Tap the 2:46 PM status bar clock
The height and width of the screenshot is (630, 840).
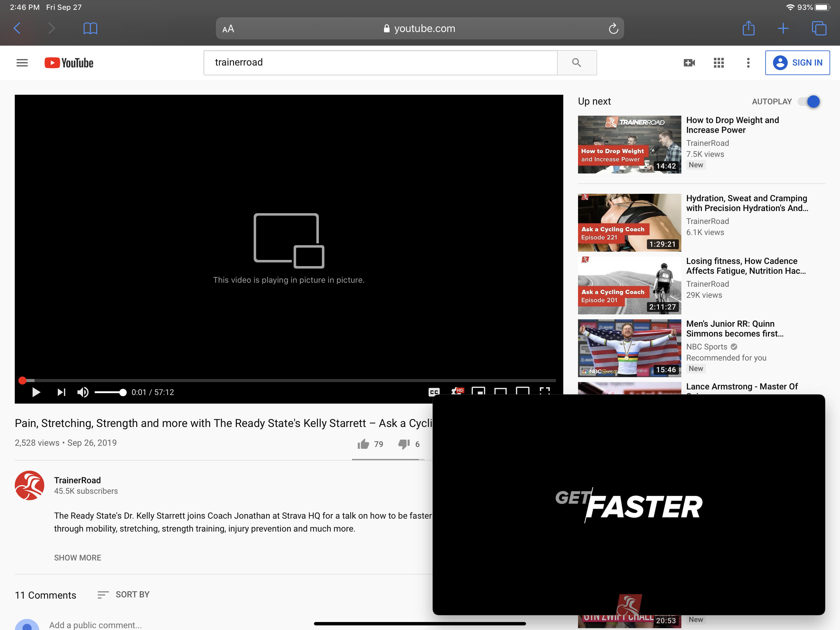point(25,7)
